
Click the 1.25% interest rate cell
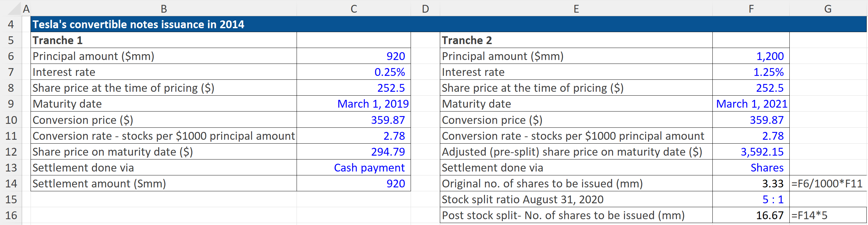[x=751, y=72]
